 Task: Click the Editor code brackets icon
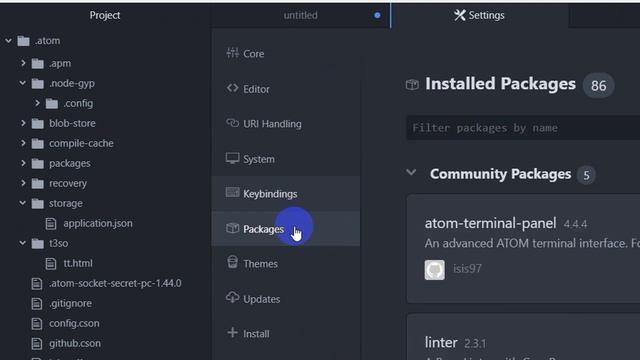(x=232, y=88)
